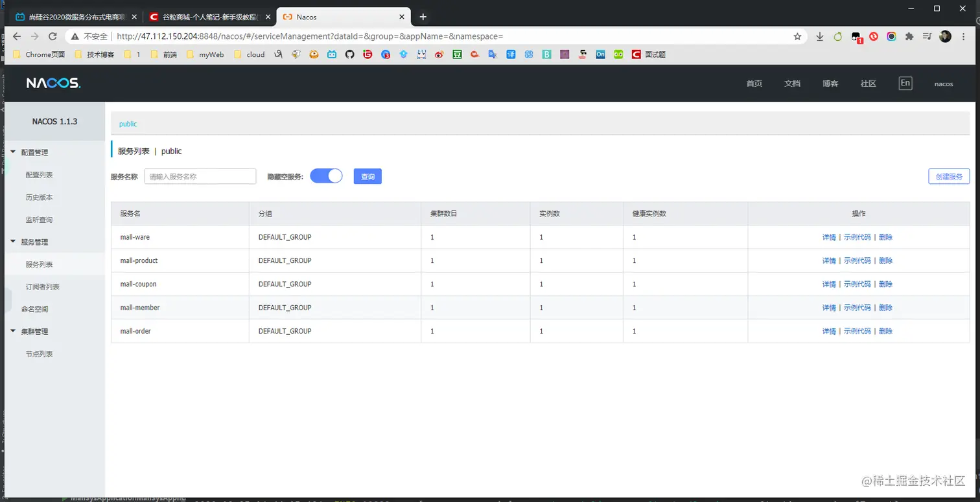
Task: Toggle the 隐藏空服务 switch
Action: 326,176
